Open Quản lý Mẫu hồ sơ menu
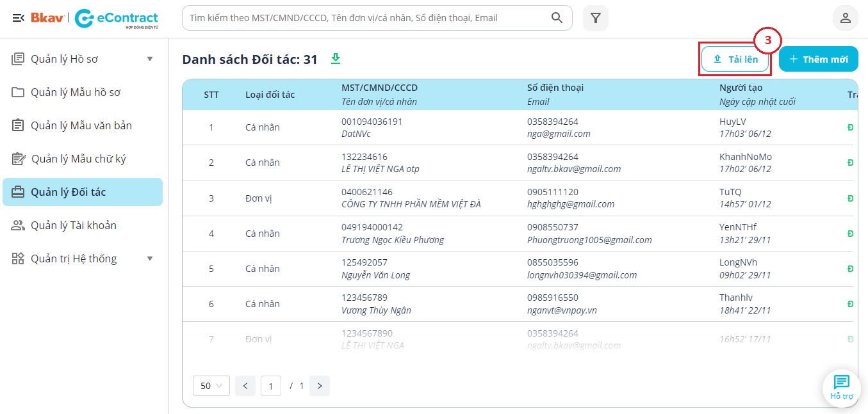The width and height of the screenshot is (868, 414). [x=76, y=92]
